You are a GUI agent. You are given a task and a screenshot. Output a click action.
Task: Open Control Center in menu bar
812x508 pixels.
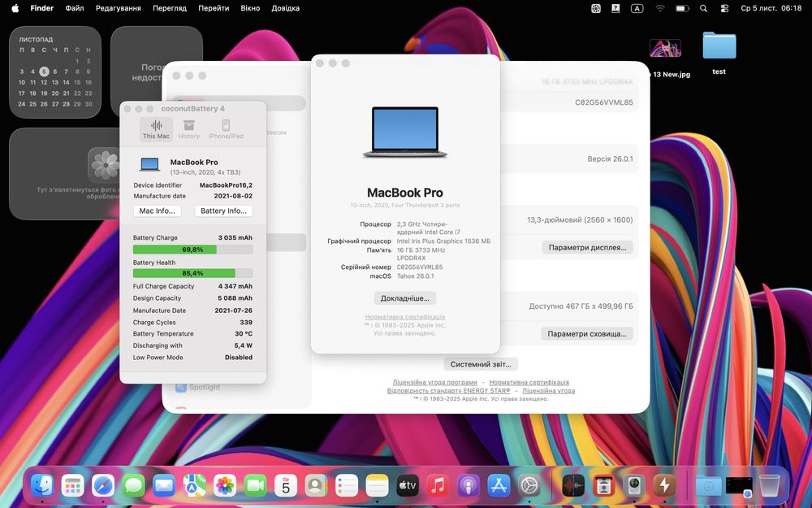point(724,8)
